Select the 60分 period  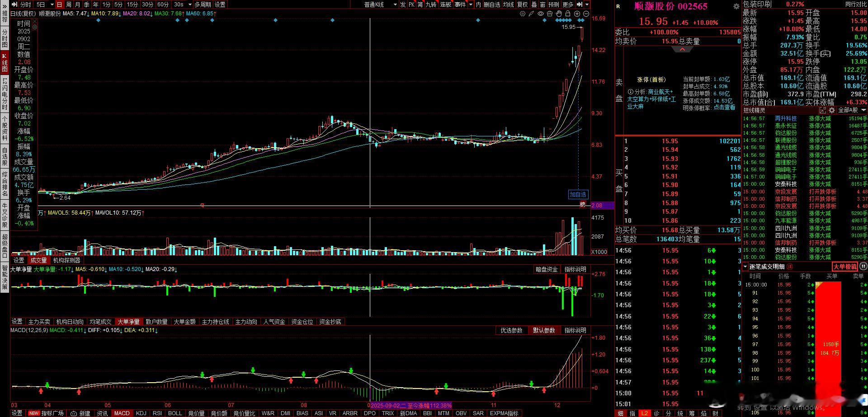click(163, 5)
